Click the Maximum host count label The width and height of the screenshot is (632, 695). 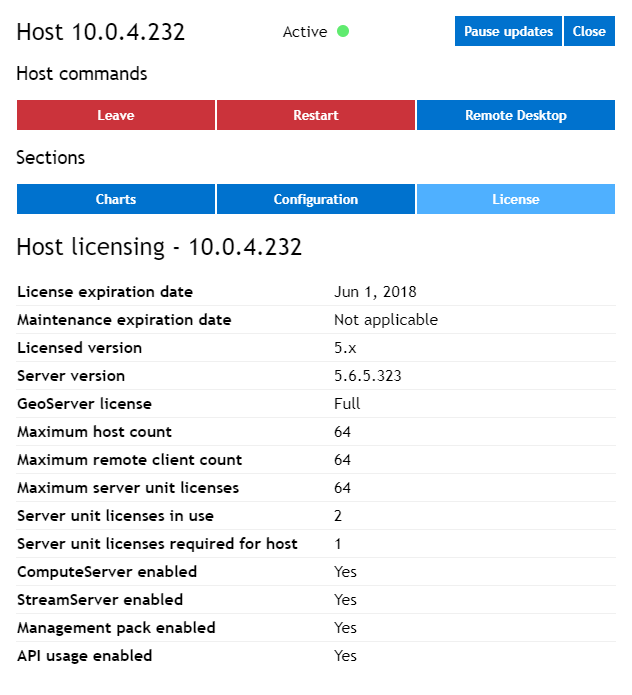tap(94, 432)
